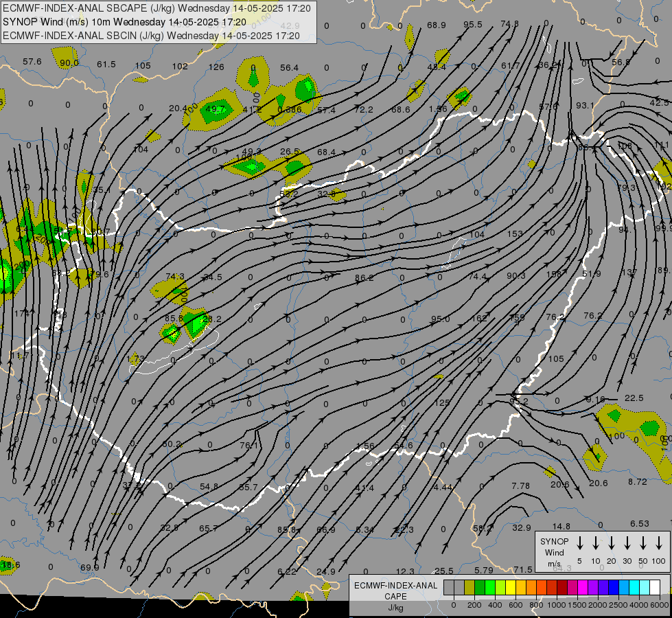Viewport: 672px width, 618px height.
Task: Click the grid value 7.78
Action: point(521,486)
